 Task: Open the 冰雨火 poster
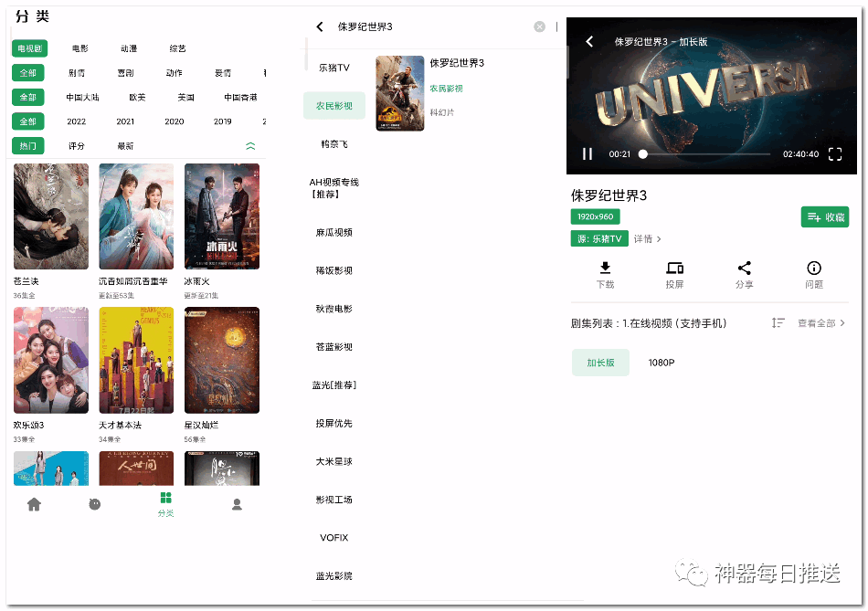(222, 216)
